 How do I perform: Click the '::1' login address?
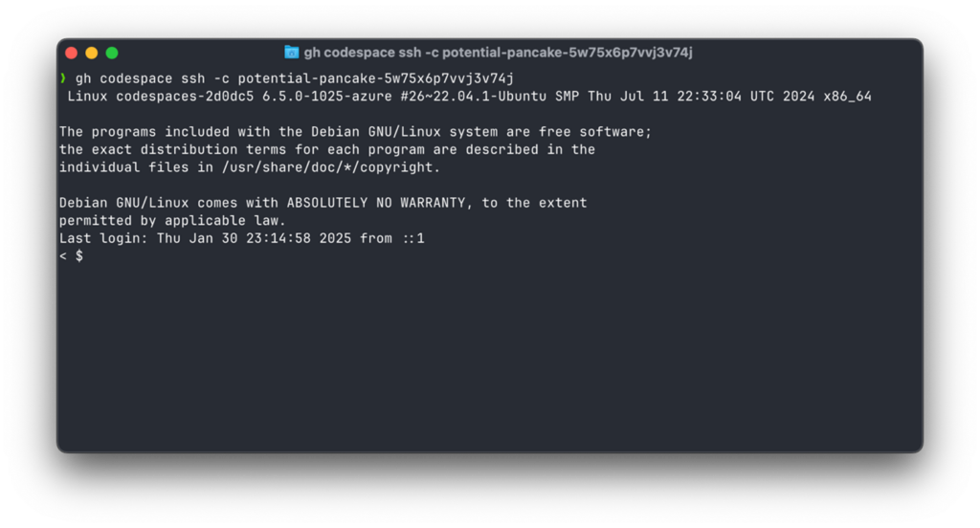point(412,238)
